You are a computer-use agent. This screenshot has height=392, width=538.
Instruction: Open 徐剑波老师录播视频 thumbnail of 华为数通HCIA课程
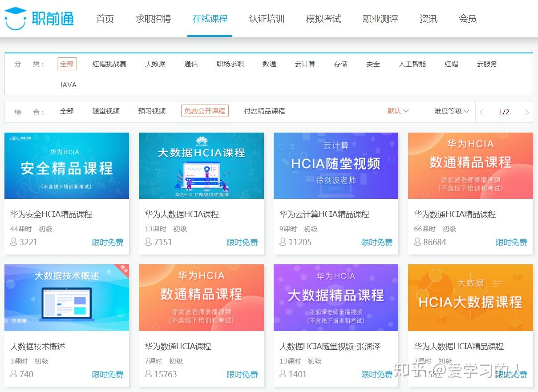(x=201, y=298)
